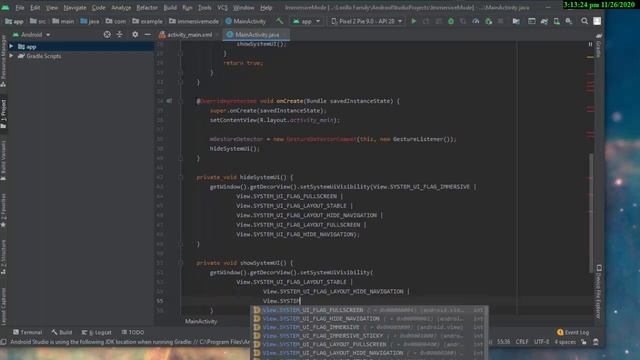Open SDK Manager icon in toolbar
640x360 pixels.
569,21
